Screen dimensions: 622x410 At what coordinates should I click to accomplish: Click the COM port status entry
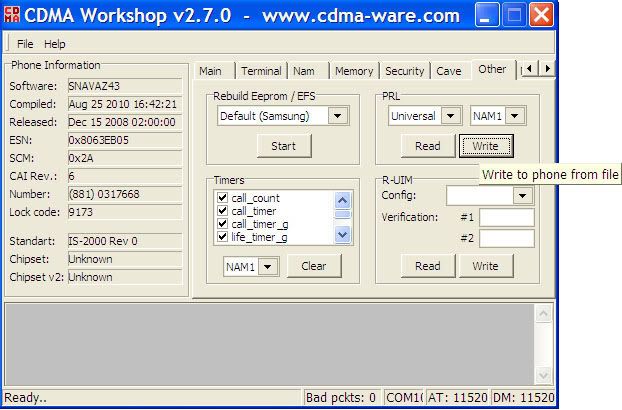pos(404,398)
